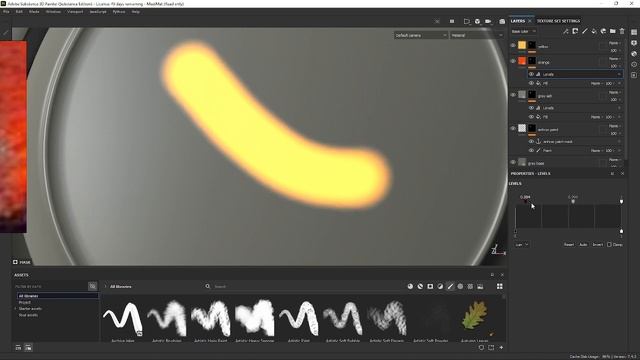Open the Material display mode dropdown
Viewport: 640px width, 360px height.
(477, 36)
